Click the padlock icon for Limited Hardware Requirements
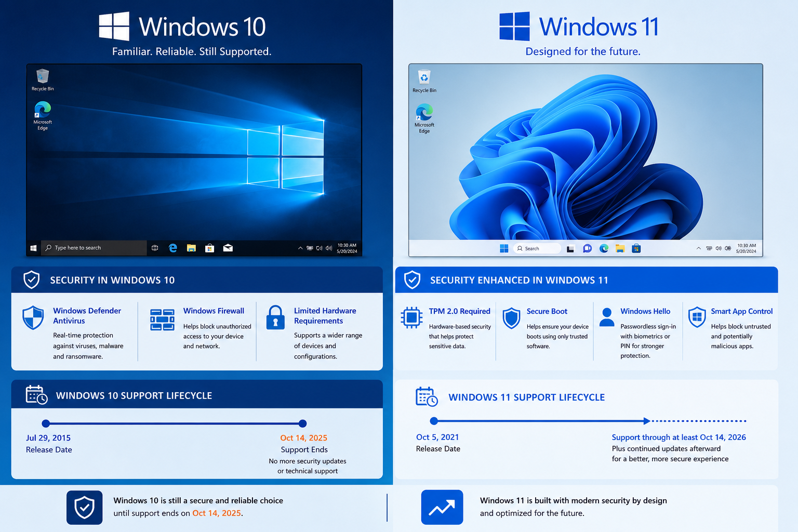Image resolution: width=798 pixels, height=532 pixels. (x=275, y=317)
